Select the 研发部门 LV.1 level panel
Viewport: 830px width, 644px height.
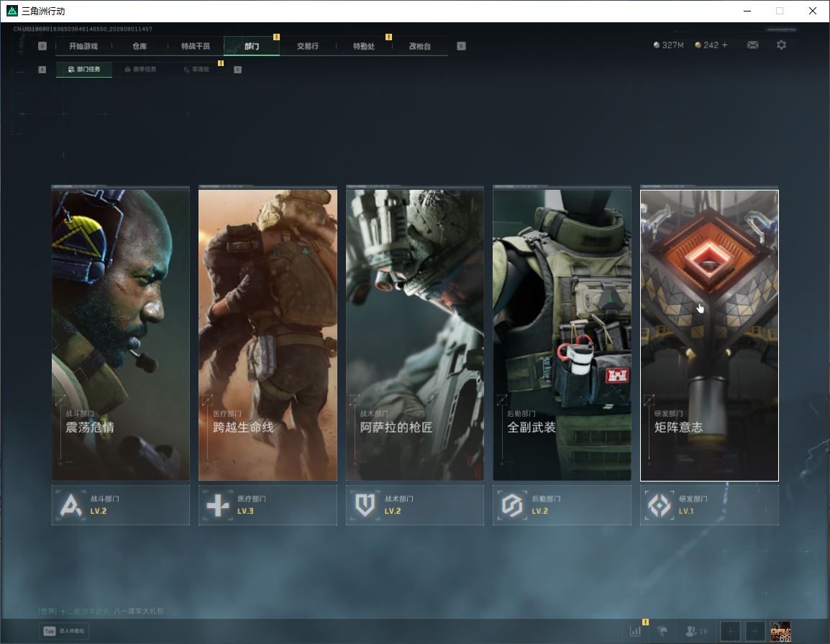(x=709, y=505)
